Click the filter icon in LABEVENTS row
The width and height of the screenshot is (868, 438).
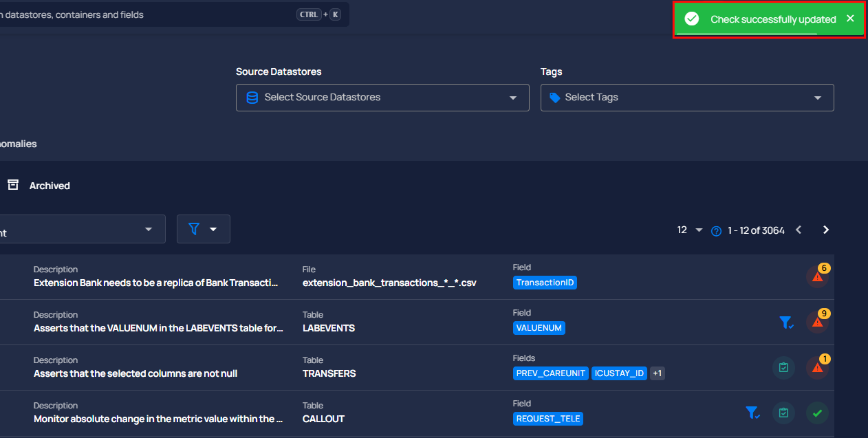pos(786,322)
